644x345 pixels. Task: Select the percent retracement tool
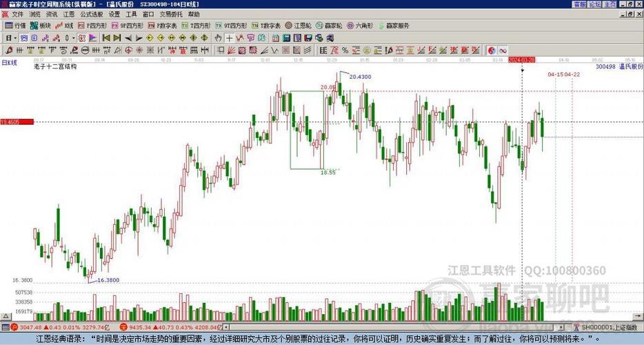click(345, 50)
